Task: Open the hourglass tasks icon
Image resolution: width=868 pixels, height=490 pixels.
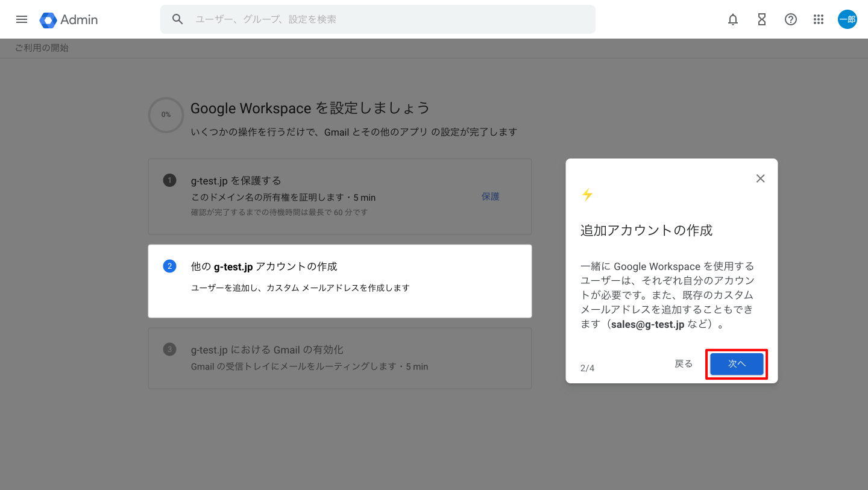Action: [762, 19]
